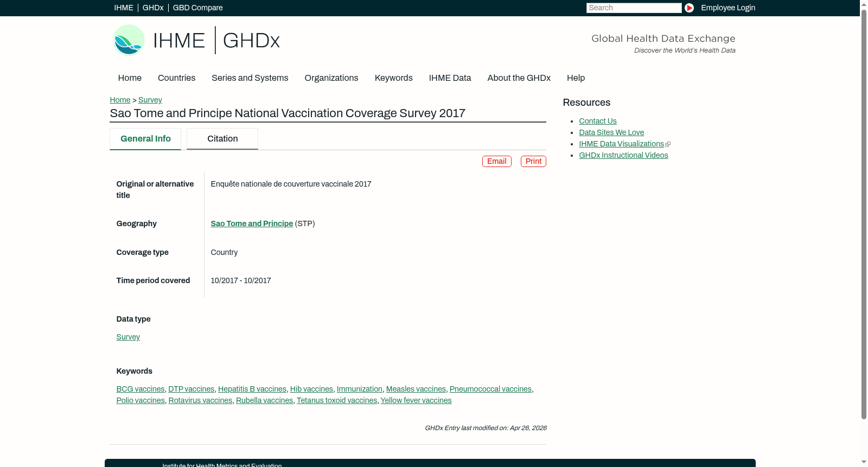Click the IHME leaf logo icon
The height and width of the screenshot is (467, 868).
tap(129, 40)
